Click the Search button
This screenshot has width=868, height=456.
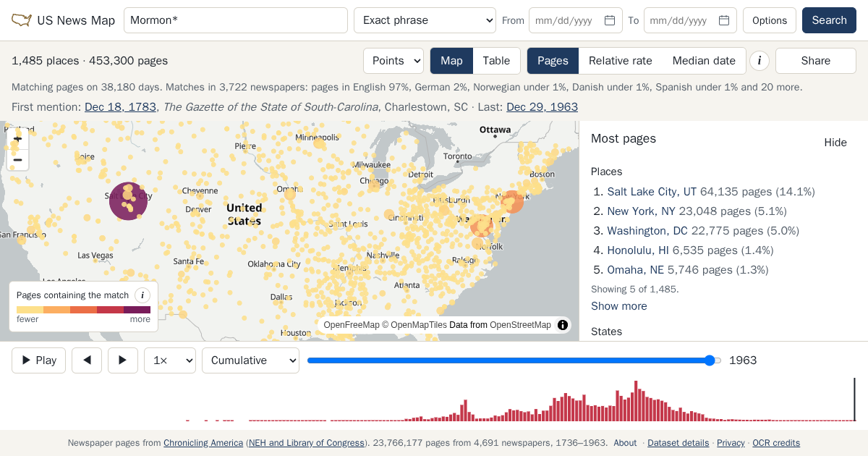[x=829, y=20]
